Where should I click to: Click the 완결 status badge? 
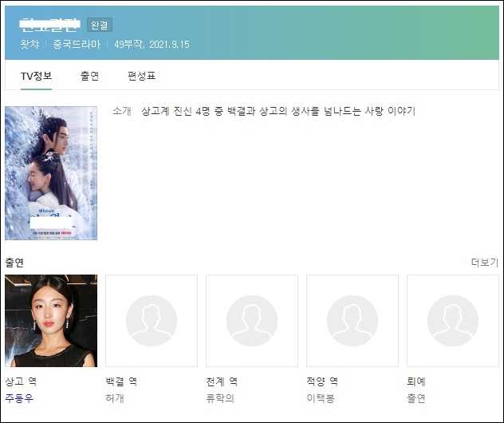(100, 25)
